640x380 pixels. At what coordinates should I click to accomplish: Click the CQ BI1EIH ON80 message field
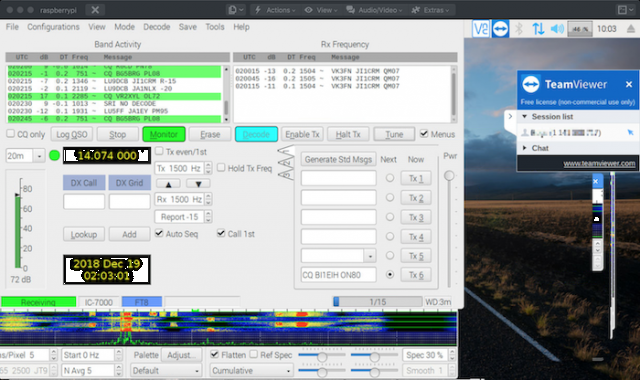pos(338,275)
